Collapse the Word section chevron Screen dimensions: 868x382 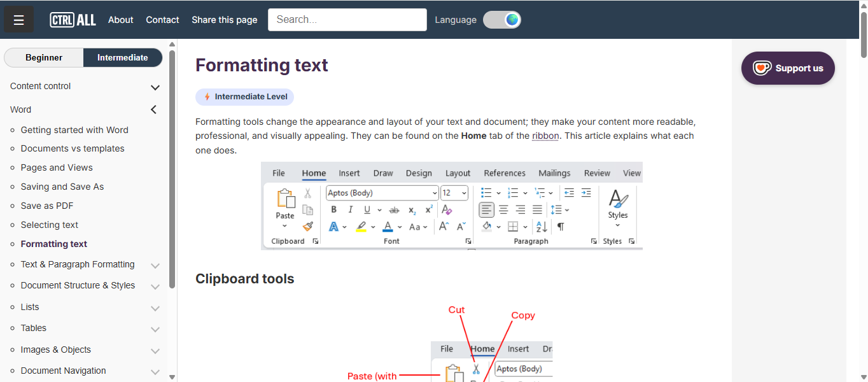tap(153, 110)
